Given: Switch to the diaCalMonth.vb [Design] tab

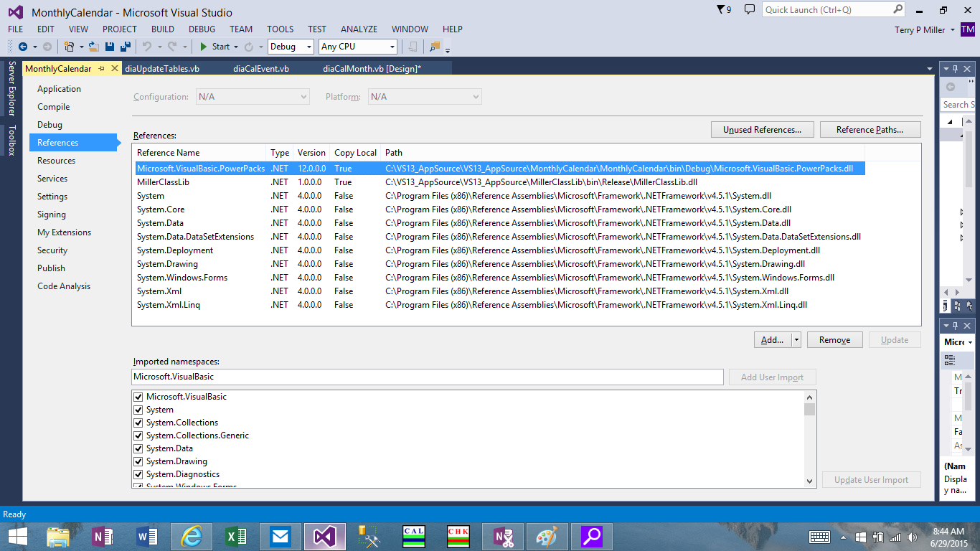Looking at the screenshot, I should [x=372, y=69].
